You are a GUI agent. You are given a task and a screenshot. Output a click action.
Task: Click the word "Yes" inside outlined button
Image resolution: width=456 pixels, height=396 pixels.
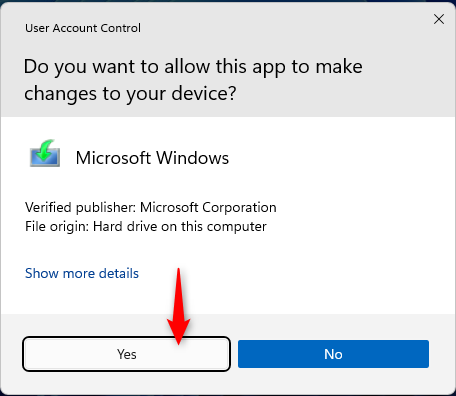coord(127,354)
